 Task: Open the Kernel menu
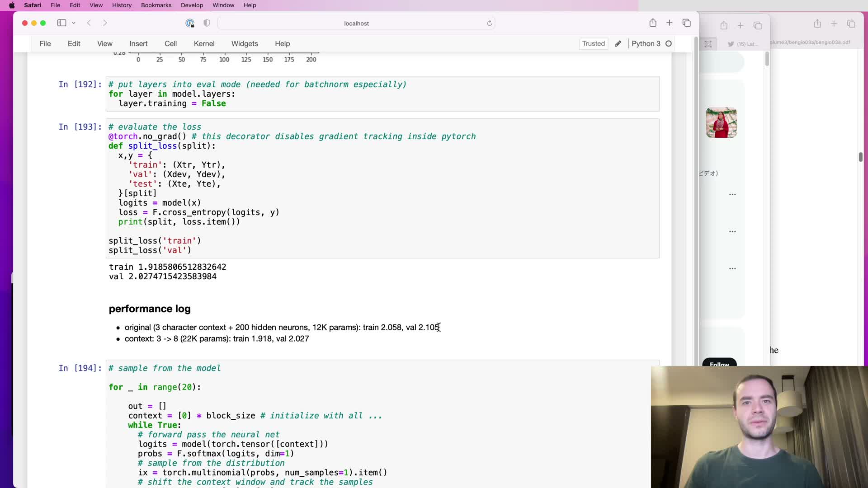coord(204,43)
